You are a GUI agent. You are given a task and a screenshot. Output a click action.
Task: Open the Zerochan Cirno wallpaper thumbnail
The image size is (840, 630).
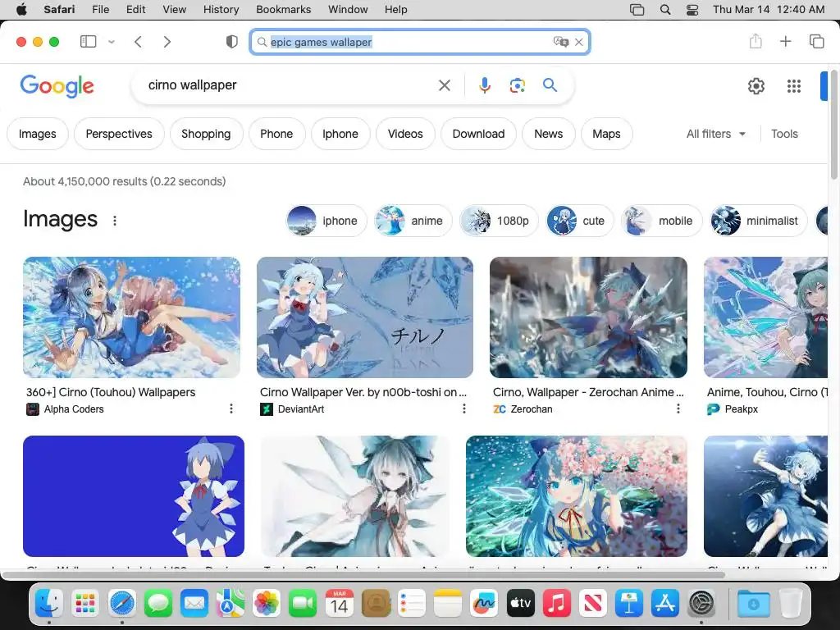[588, 317]
